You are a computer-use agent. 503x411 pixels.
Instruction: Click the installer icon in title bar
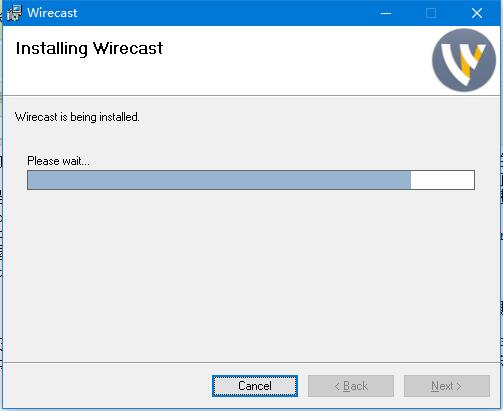(x=14, y=13)
